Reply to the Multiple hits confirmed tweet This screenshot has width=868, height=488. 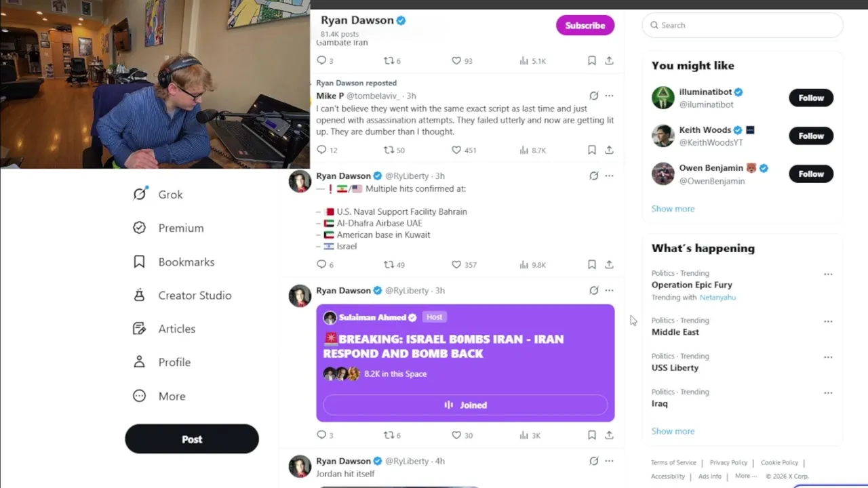pyautogui.click(x=321, y=264)
